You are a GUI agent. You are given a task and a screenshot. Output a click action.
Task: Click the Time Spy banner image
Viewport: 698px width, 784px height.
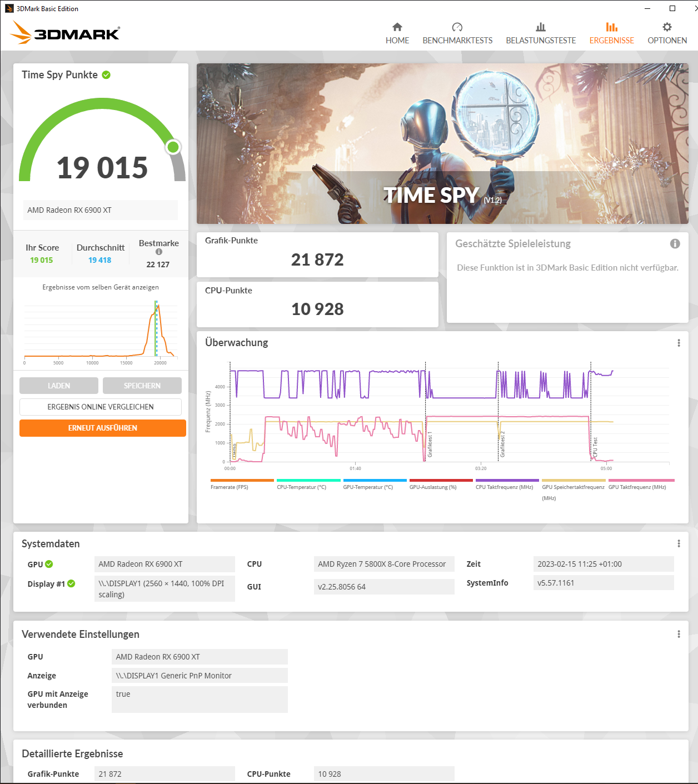[x=442, y=143]
